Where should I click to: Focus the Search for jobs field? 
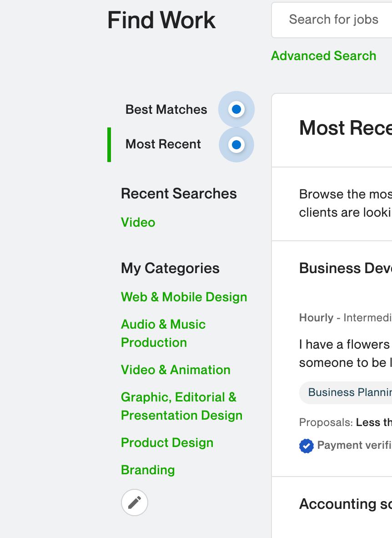(x=337, y=20)
